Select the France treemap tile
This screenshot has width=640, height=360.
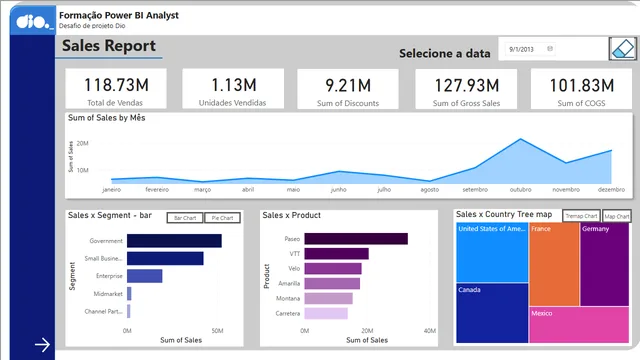(554, 264)
